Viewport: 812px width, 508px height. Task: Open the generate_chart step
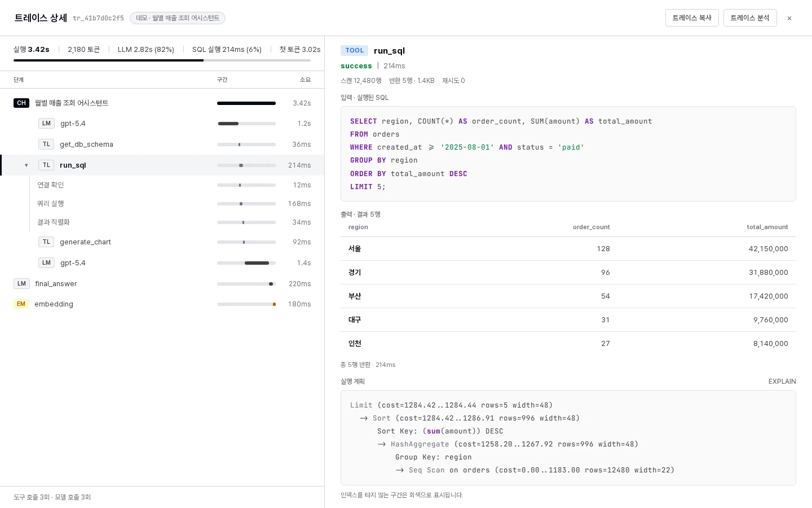[x=162, y=242]
